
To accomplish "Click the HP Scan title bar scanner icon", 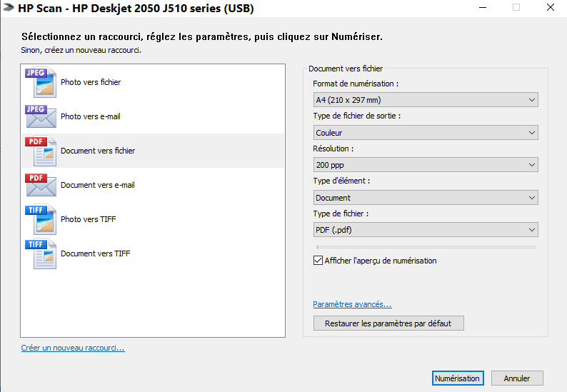I will (x=9, y=8).
